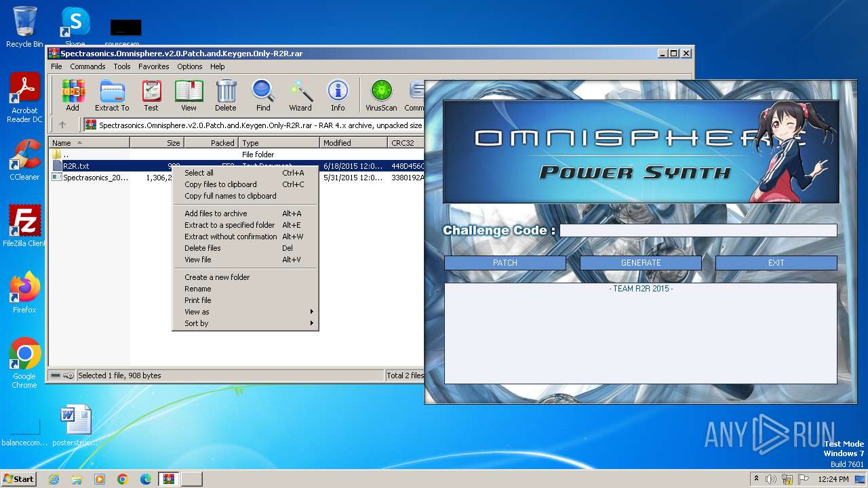This screenshot has height=488, width=868.
Task: Choose Add files to archive
Action: coord(245,213)
